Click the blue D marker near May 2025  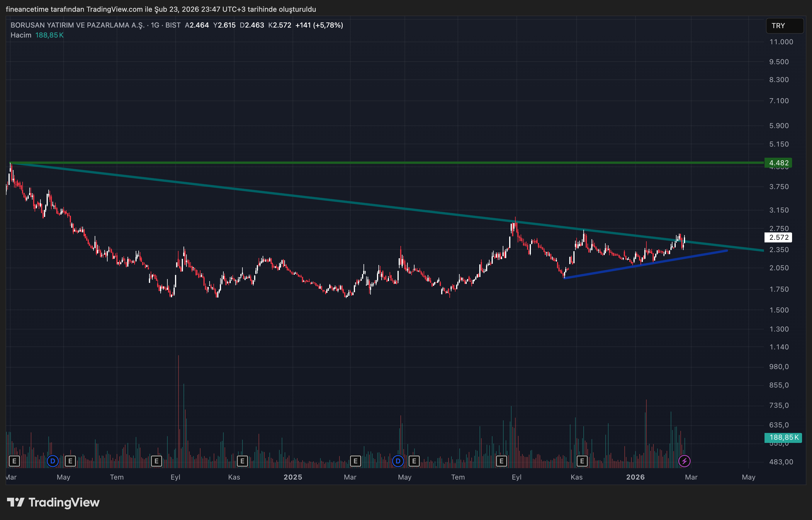pyautogui.click(x=398, y=461)
